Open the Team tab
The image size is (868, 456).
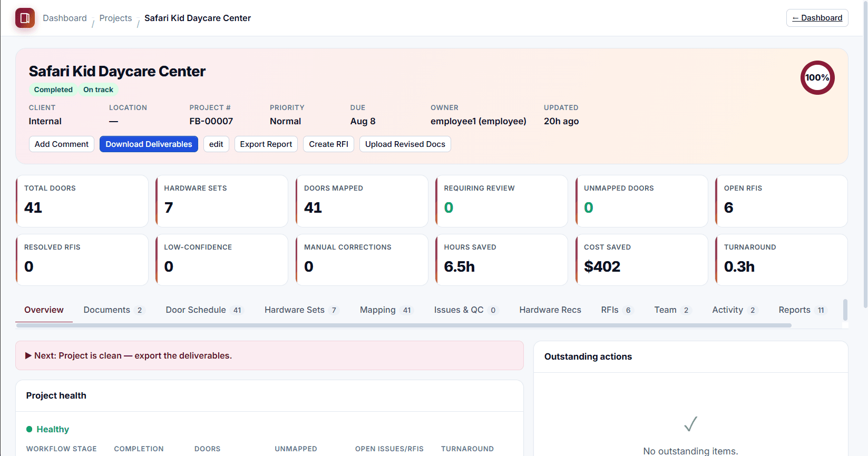(672, 310)
